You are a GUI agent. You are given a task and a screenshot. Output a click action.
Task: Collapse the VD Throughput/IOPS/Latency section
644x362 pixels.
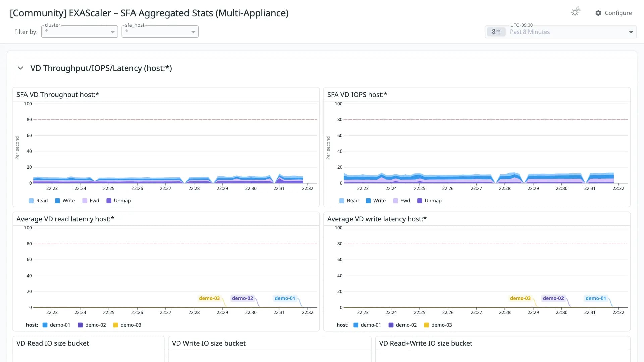coord(20,68)
